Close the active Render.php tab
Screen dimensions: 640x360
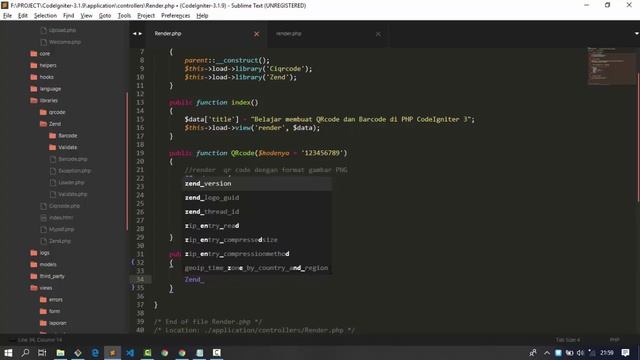[x=256, y=34]
